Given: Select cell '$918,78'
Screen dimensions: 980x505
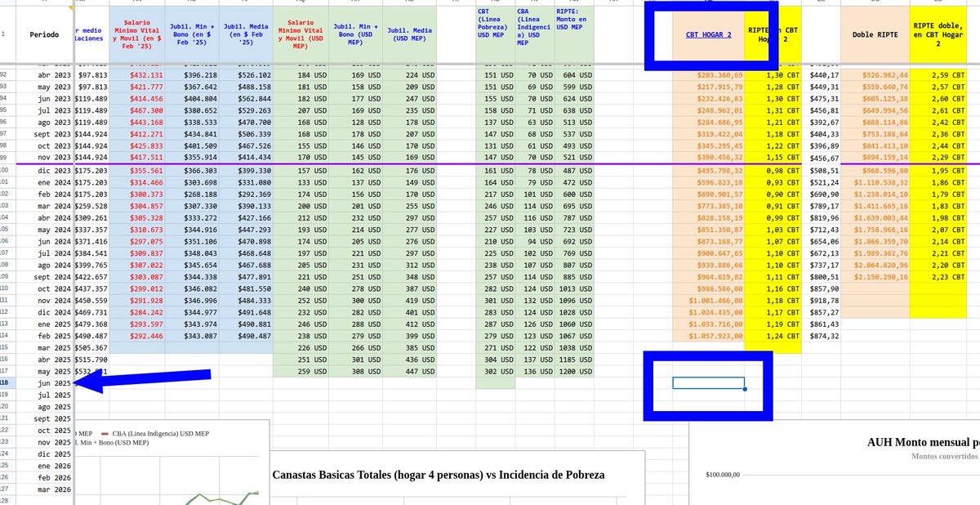Looking at the screenshot, I should tap(820, 300).
